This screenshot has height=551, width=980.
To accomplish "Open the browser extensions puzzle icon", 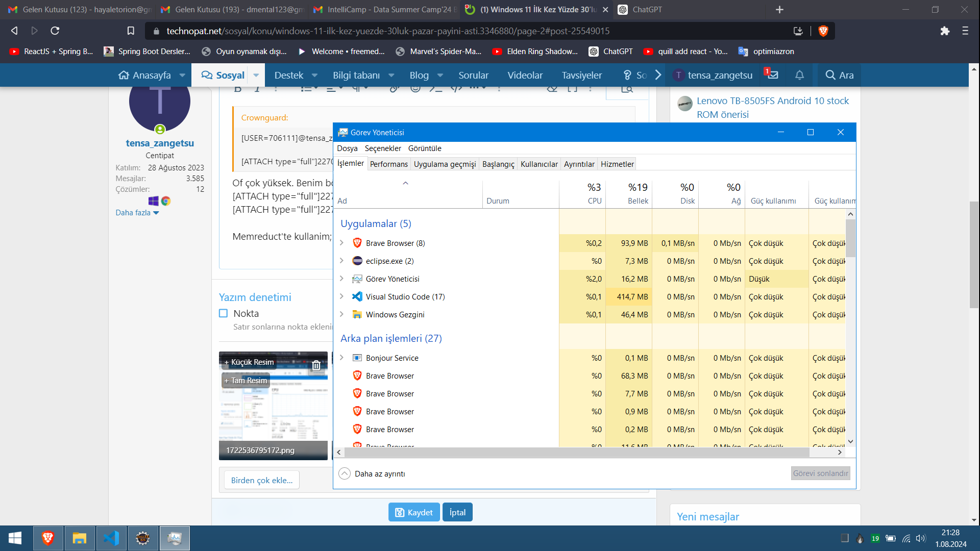I will point(945,31).
